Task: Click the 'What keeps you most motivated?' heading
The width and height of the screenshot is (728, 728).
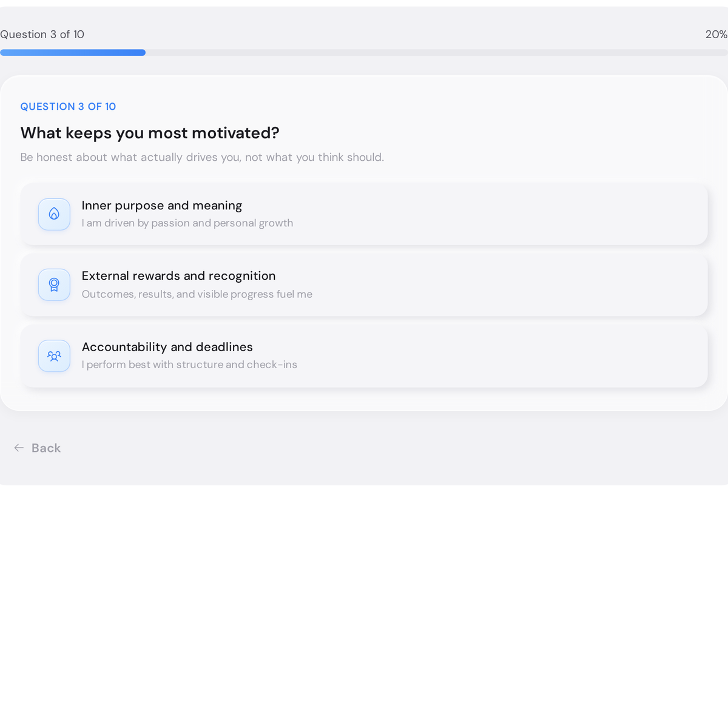Action: pos(150,133)
